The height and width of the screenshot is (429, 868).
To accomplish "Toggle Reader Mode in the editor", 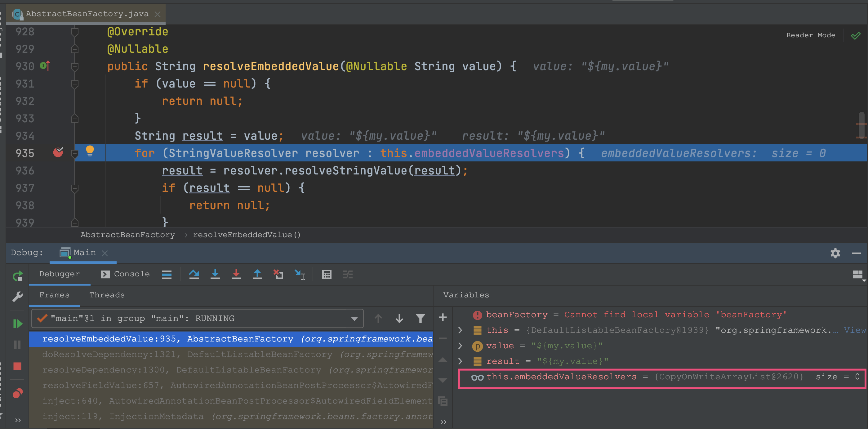I will [810, 35].
